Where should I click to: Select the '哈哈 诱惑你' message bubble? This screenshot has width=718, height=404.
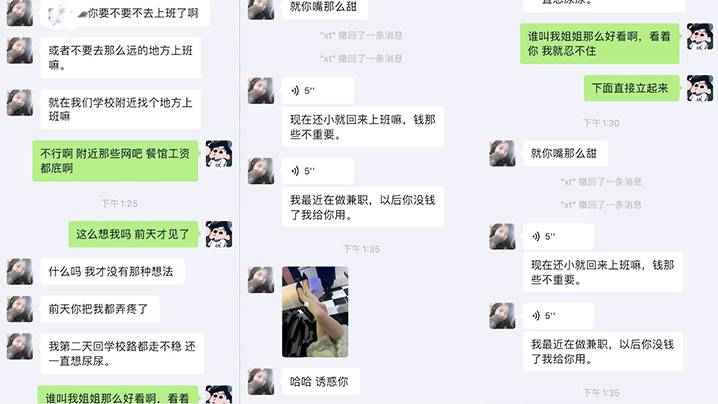coord(320,382)
